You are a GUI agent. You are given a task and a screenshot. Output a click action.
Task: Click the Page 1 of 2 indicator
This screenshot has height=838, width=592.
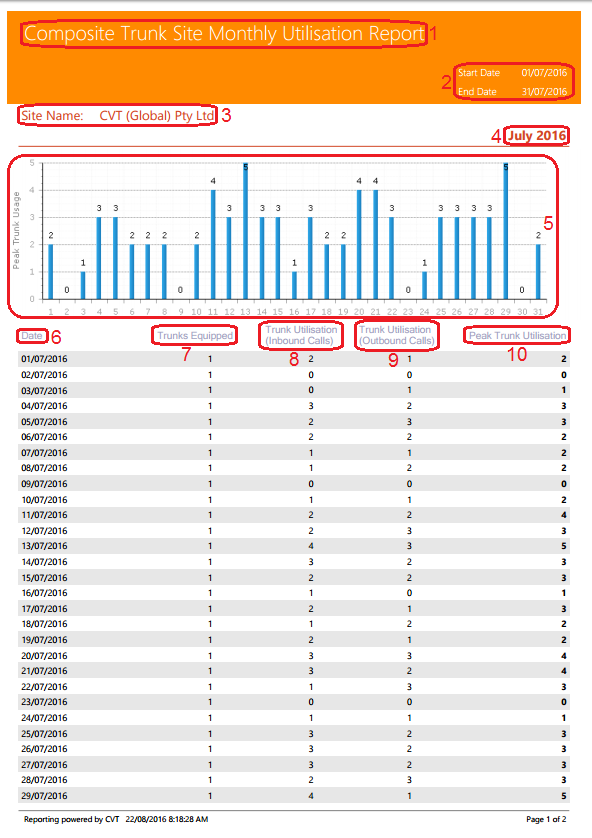tap(546, 819)
